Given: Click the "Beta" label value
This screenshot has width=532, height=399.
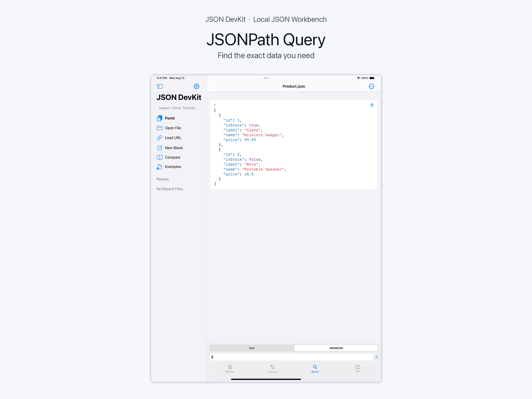Looking at the screenshot, I should (251, 165).
